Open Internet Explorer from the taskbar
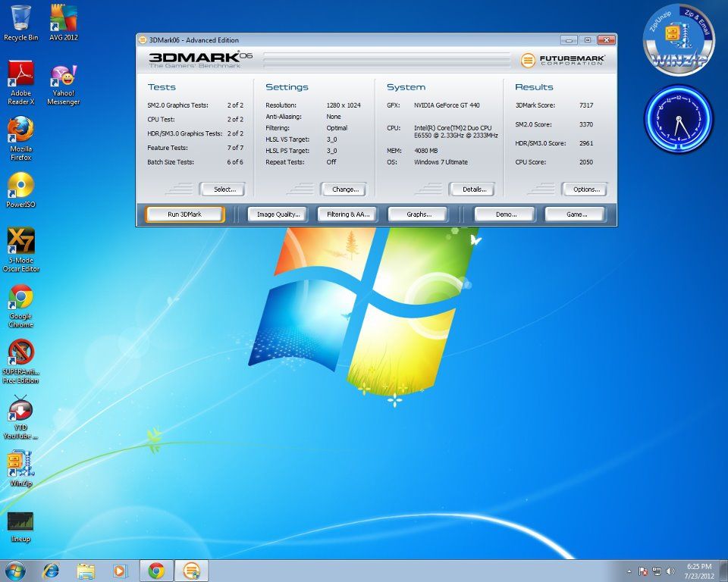The width and height of the screenshot is (728, 582). [51, 571]
